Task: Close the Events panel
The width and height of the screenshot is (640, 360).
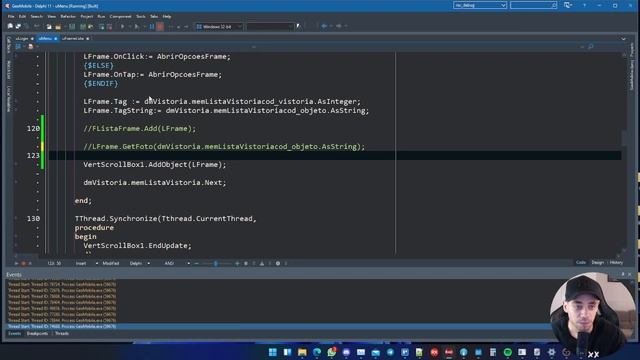Action: coord(630,274)
